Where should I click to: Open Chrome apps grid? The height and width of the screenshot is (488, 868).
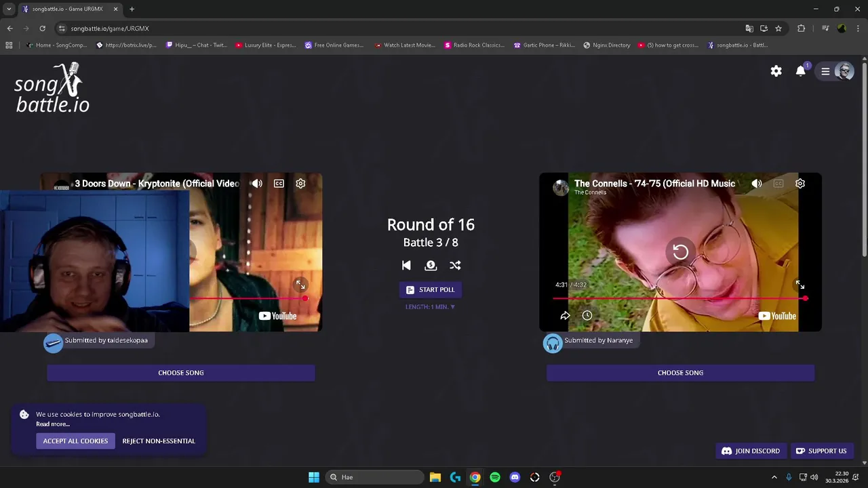(9, 45)
